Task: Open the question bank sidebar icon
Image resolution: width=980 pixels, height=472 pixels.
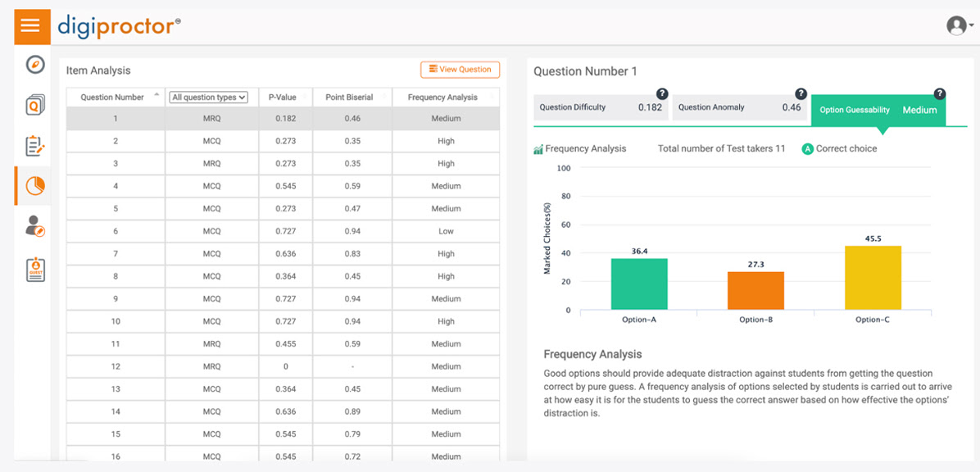Action: [34, 105]
